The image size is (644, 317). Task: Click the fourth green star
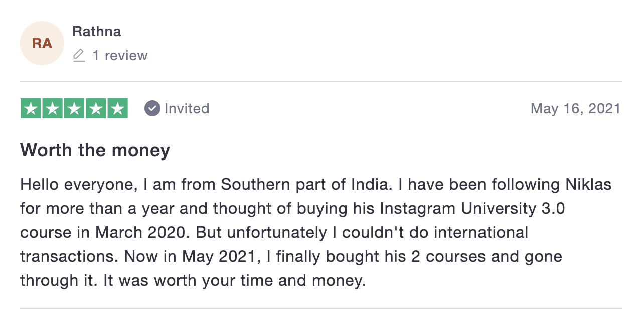96,109
